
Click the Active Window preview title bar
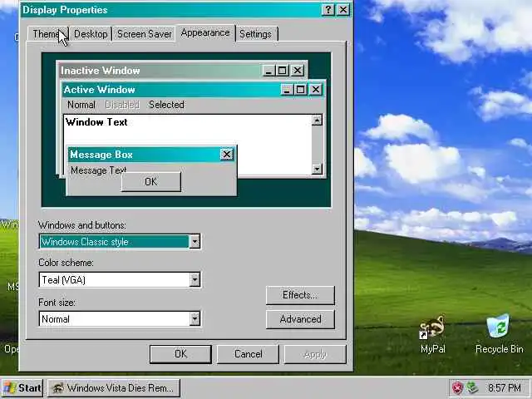(171, 90)
